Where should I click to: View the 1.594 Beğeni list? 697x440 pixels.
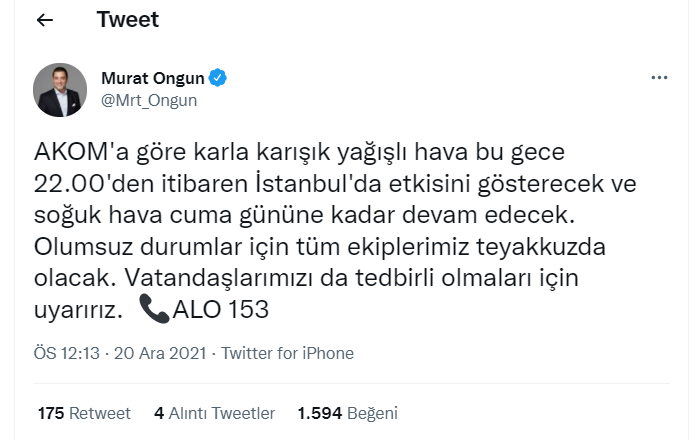pyautogui.click(x=347, y=412)
